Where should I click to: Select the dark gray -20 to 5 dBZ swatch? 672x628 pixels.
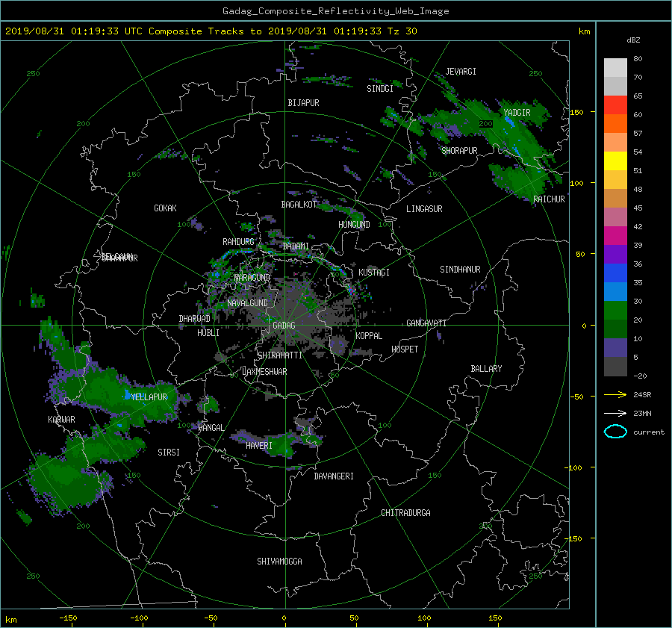615,366
